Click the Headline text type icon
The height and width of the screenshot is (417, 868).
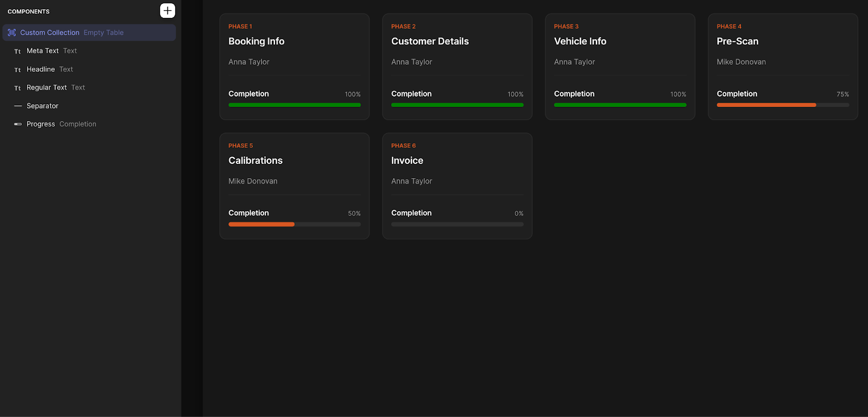17,69
